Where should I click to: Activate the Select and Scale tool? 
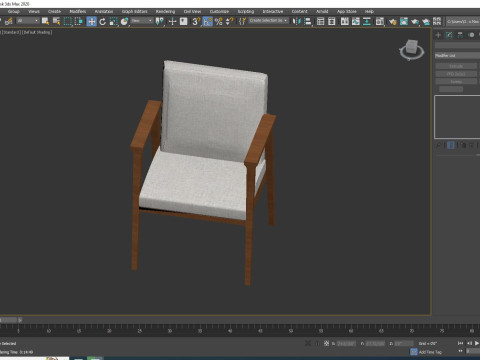(113, 21)
